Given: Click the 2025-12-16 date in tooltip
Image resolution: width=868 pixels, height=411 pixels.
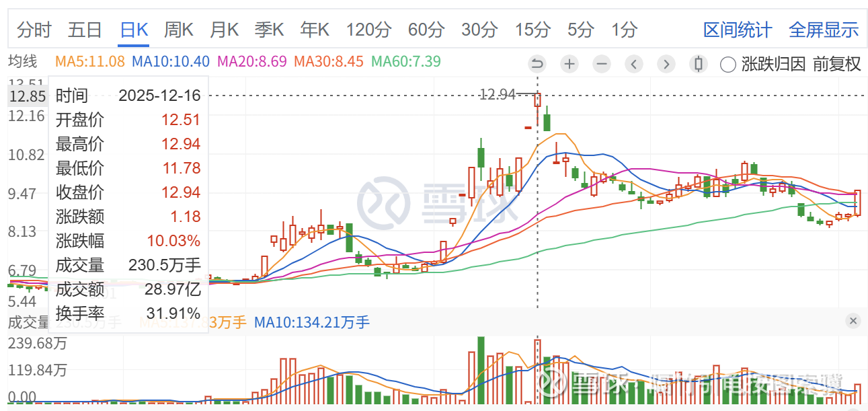Looking at the screenshot, I should point(159,96).
